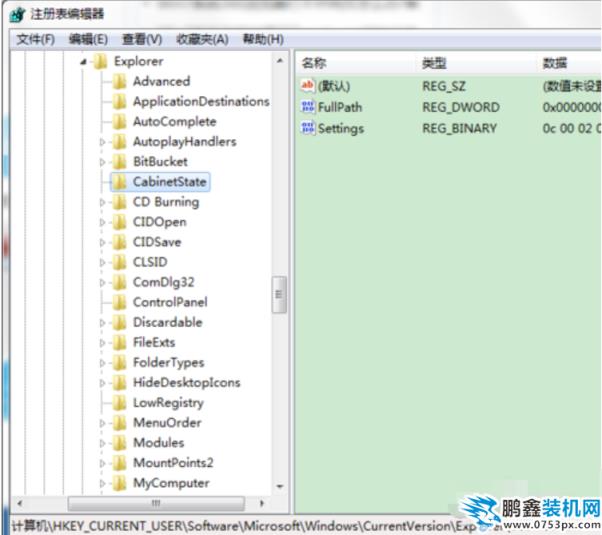Select the MountPoints2 key label
The width and height of the screenshot is (602, 535).
[173, 463]
